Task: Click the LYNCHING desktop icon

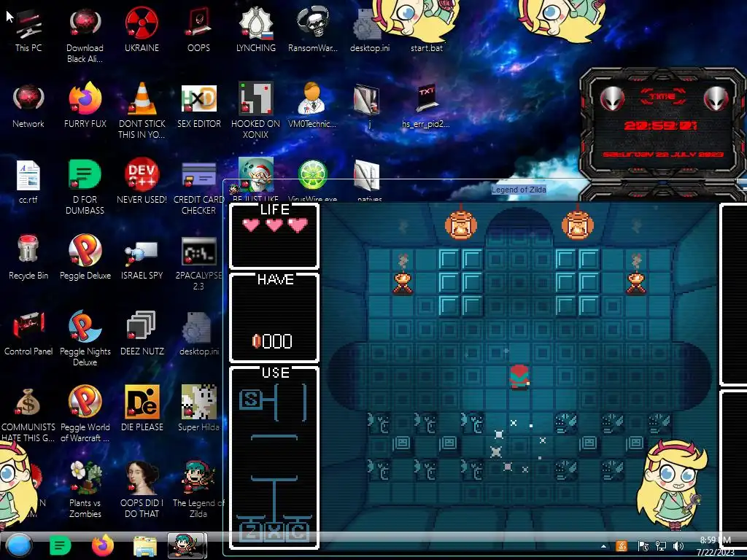Action: pyautogui.click(x=256, y=28)
